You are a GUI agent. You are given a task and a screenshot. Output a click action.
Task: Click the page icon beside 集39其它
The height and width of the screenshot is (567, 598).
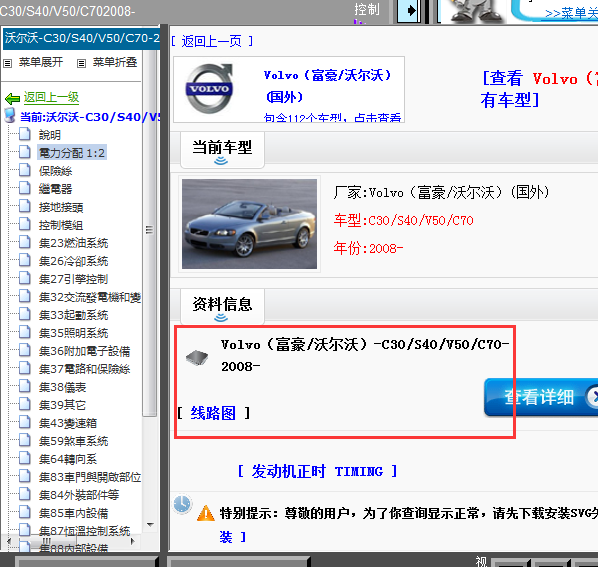[25, 405]
